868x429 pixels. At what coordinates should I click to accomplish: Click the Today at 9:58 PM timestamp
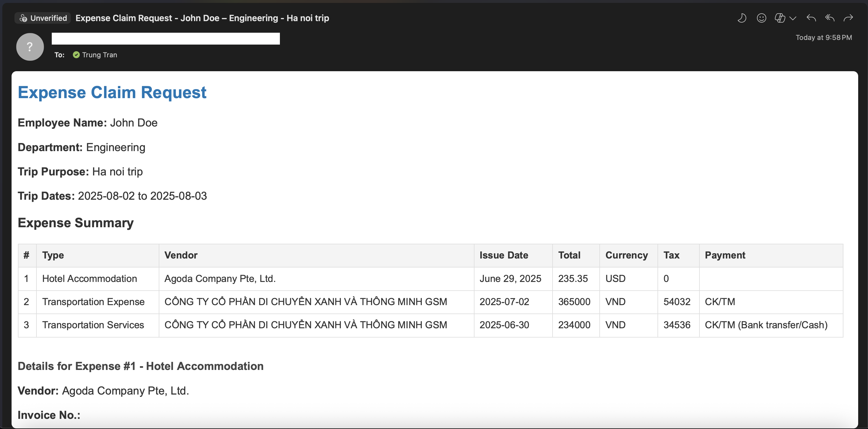[x=823, y=37]
